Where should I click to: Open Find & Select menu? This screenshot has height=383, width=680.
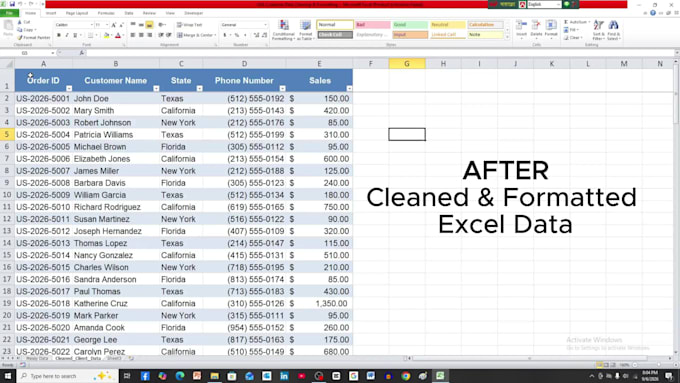614,30
